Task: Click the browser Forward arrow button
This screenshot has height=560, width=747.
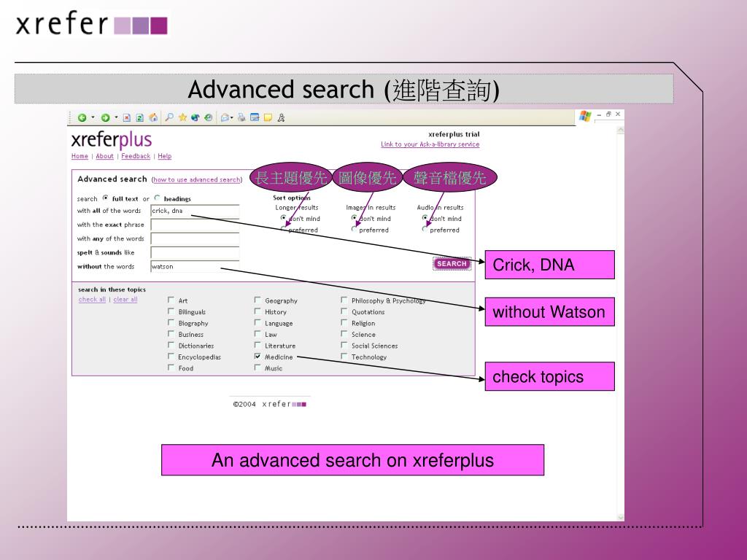Action: (105, 117)
